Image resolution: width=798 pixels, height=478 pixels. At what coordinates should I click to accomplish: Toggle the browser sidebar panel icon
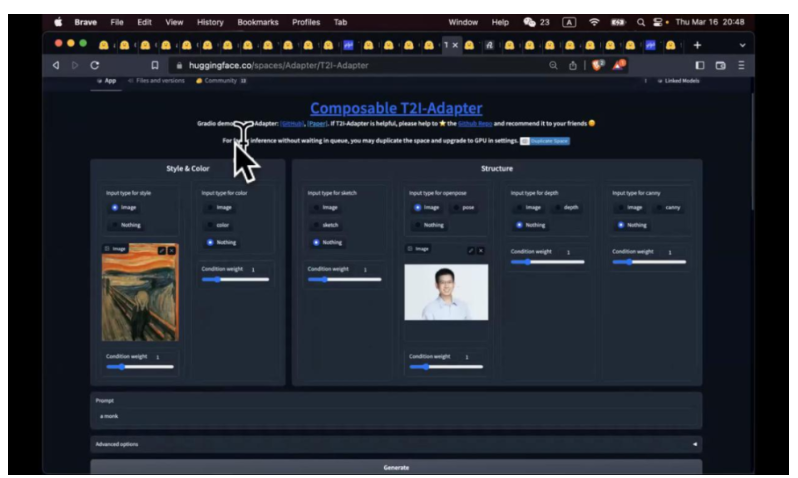700,65
